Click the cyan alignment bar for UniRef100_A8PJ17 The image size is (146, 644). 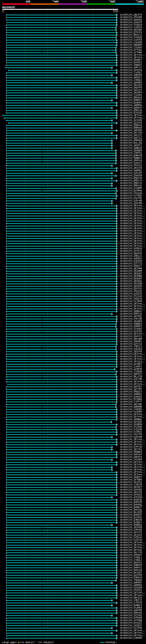click(x=59, y=67)
